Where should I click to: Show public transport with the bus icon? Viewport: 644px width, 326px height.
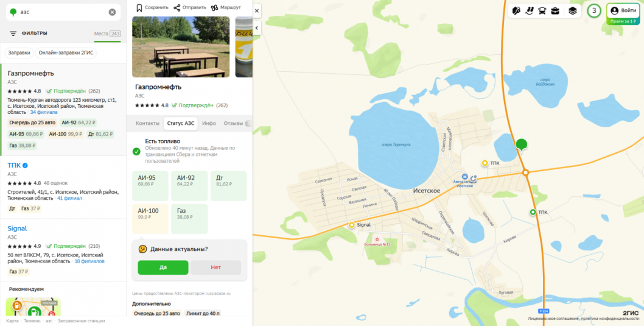(x=542, y=11)
